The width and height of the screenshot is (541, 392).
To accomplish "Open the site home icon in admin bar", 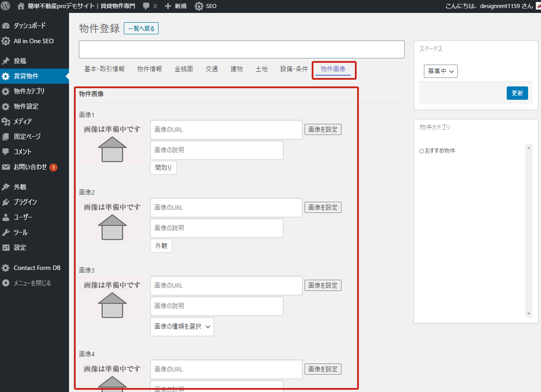I will [20, 6].
